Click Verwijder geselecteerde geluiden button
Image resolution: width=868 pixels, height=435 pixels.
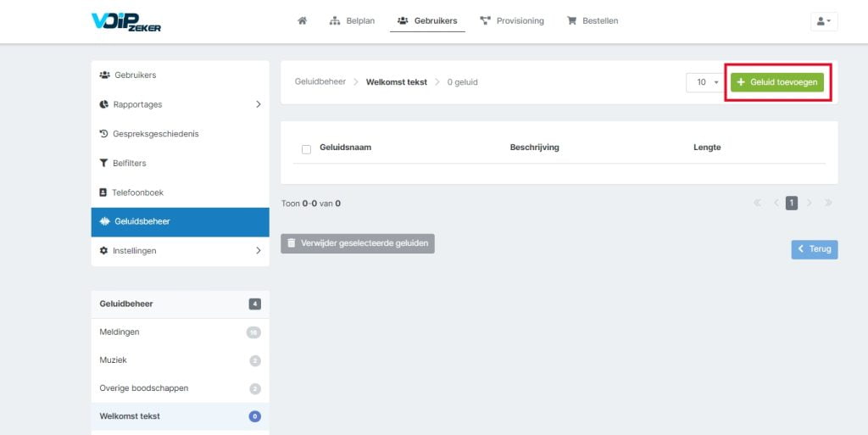click(x=358, y=243)
